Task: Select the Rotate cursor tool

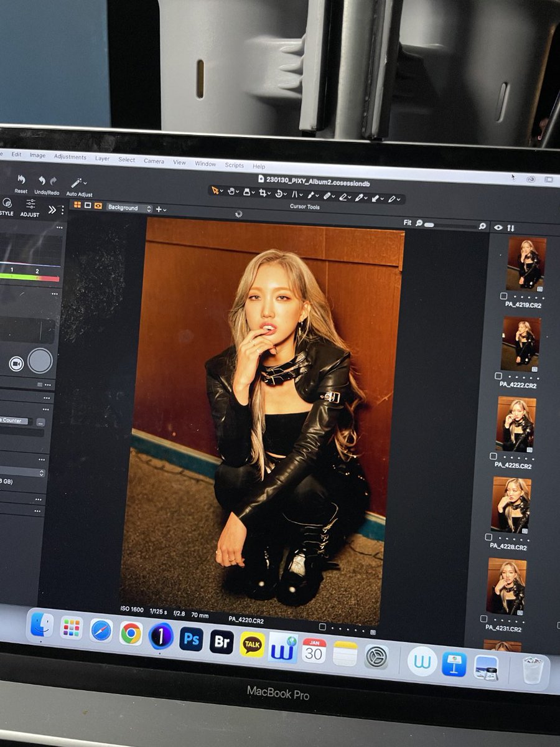Action: click(280, 194)
